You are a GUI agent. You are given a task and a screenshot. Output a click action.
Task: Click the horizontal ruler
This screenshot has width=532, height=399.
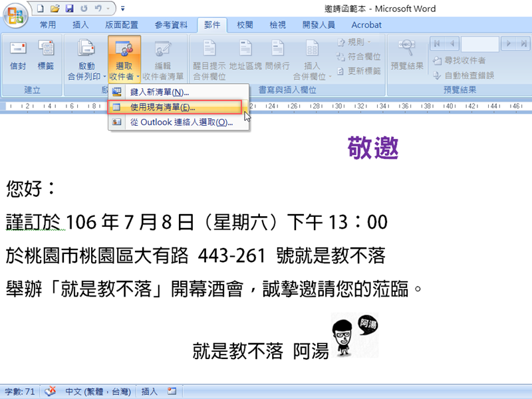pyautogui.click(x=266, y=106)
